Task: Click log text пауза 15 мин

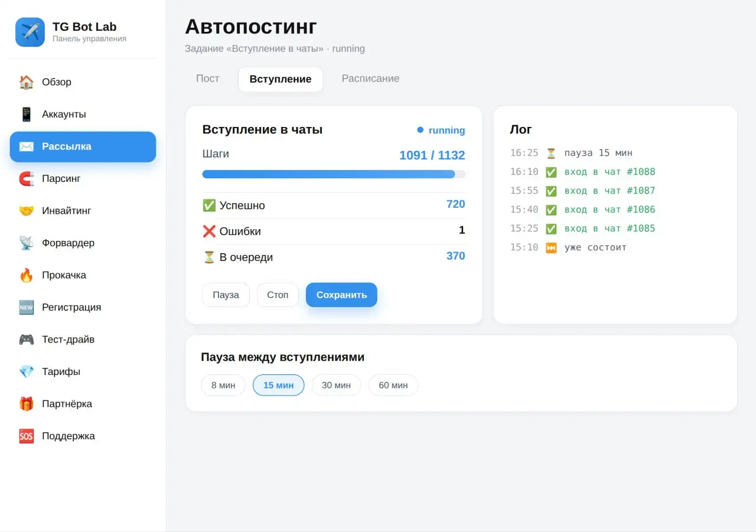Action: [x=598, y=153]
